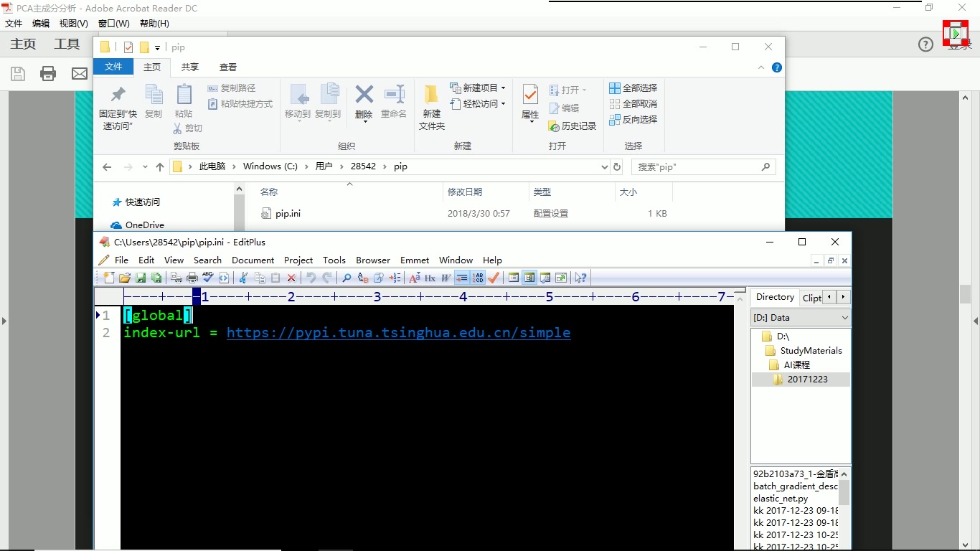The width and height of the screenshot is (980, 551).
Task: Open Emmet menu in EditPlus
Action: (415, 260)
